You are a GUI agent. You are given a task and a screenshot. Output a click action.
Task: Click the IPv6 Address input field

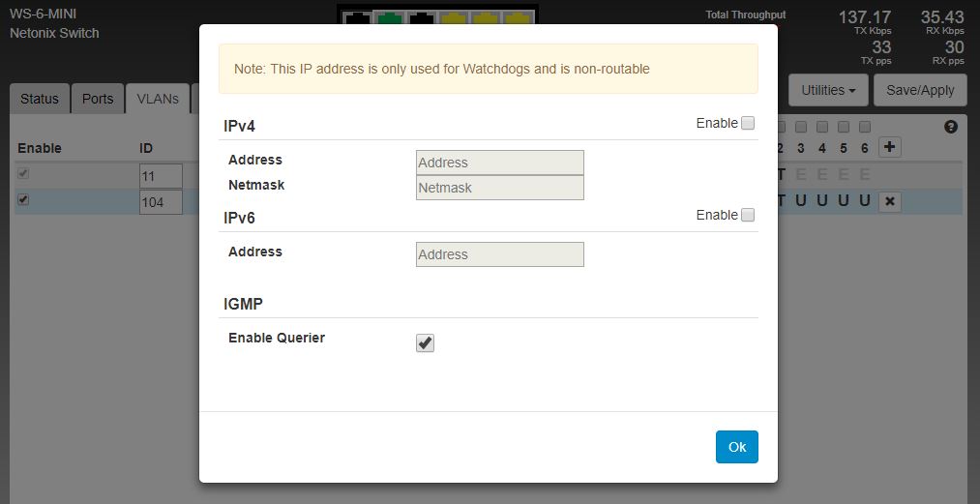pyautogui.click(x=499, y=254)
